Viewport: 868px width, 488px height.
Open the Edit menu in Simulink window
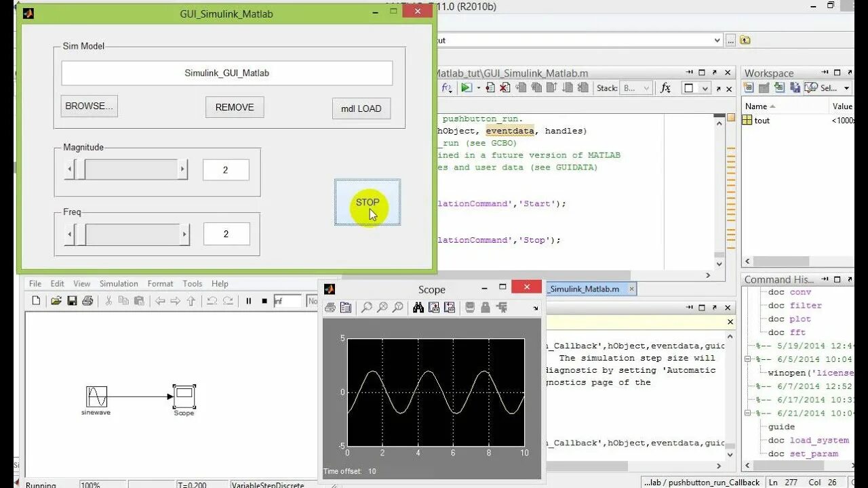(x=58, y=284)
